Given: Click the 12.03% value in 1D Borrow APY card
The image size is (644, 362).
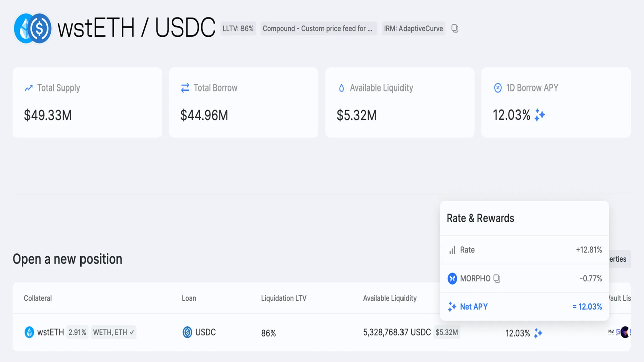Looking at the screenshot, I should click(x=511, y=116).
